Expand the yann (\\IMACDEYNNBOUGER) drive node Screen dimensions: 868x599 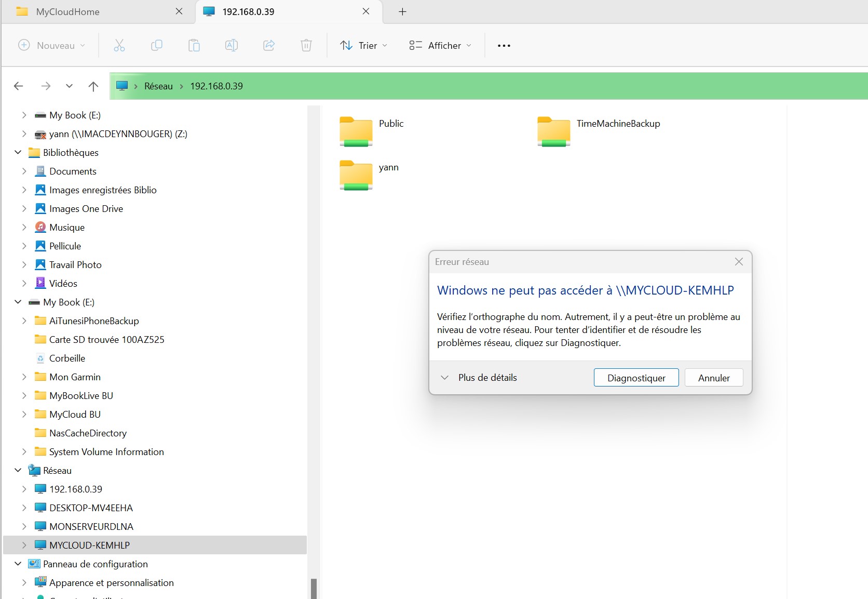coord(24,134)
